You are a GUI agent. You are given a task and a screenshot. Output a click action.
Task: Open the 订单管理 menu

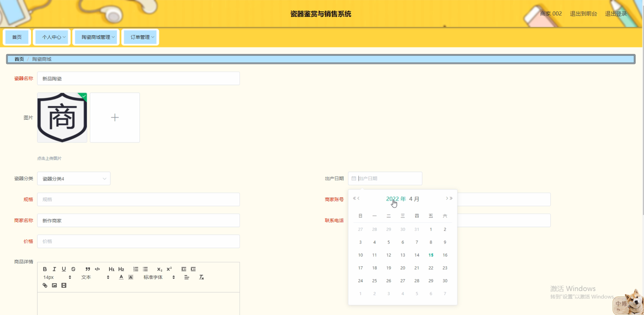[140, 37]
